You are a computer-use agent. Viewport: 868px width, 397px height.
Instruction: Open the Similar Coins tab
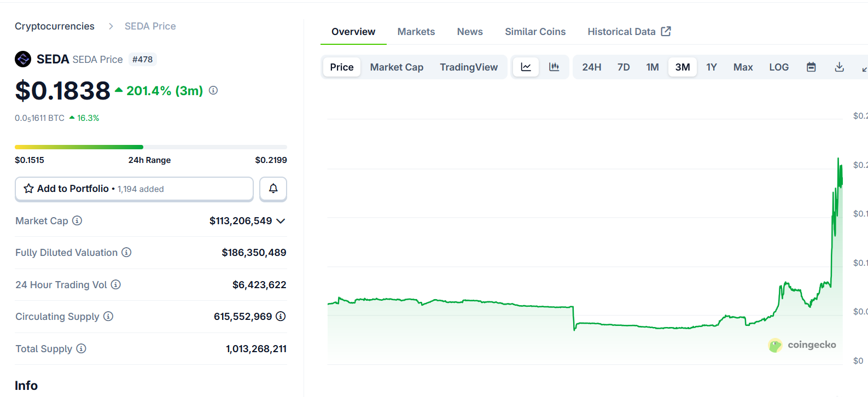535,32
